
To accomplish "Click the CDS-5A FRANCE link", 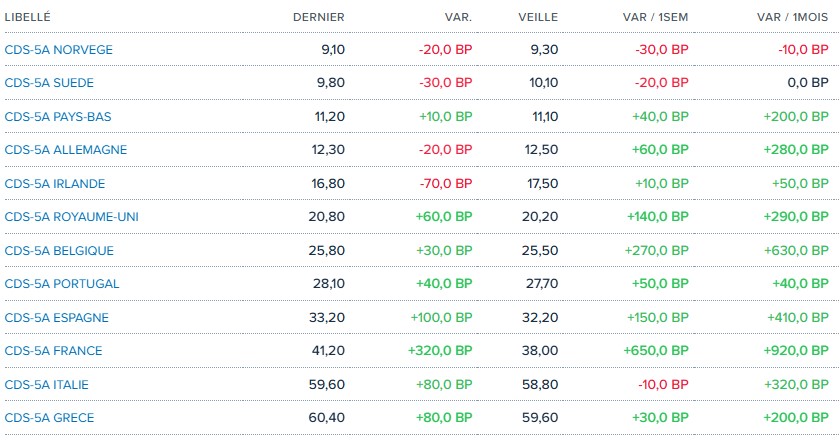I will tap(54, 351).
